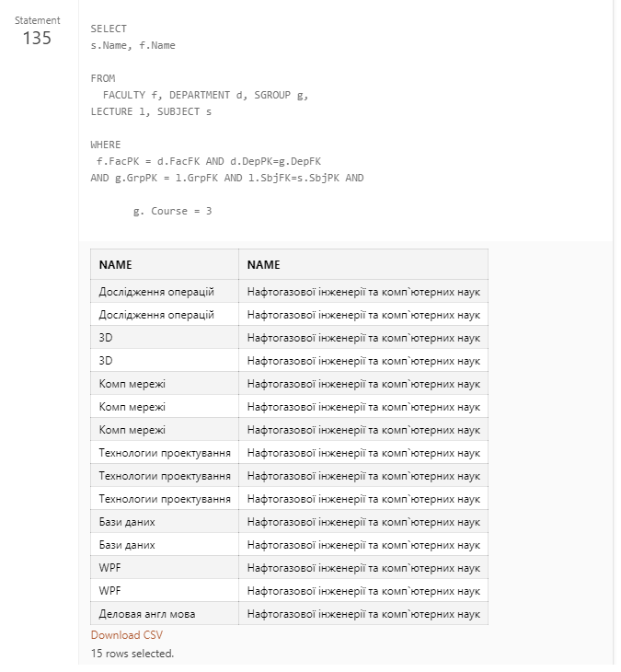The width and height of the screenshot is (621, 672).
Task: Click the Statement 135 number
Action: 37,38
